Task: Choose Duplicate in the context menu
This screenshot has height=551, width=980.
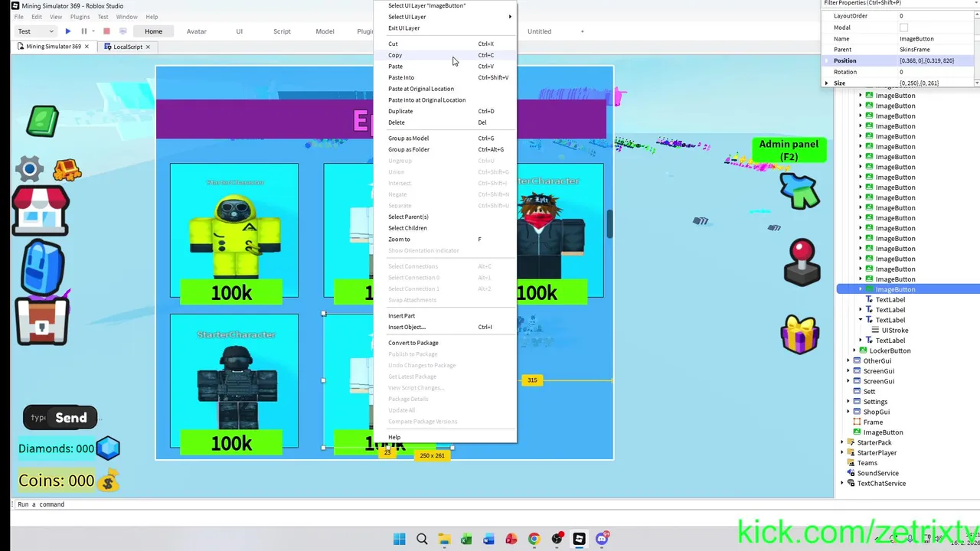Action: [446, 111]
